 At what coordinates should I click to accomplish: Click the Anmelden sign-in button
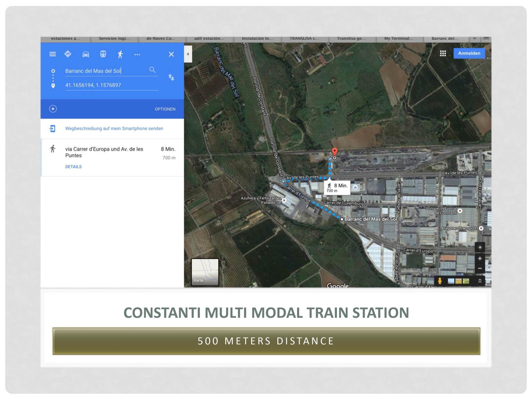[469, 53]
